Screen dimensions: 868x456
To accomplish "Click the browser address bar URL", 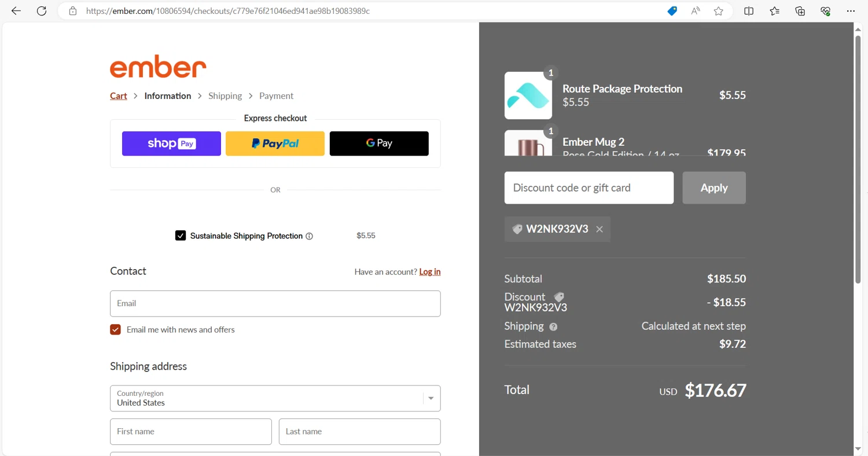I will coord(228,11).
